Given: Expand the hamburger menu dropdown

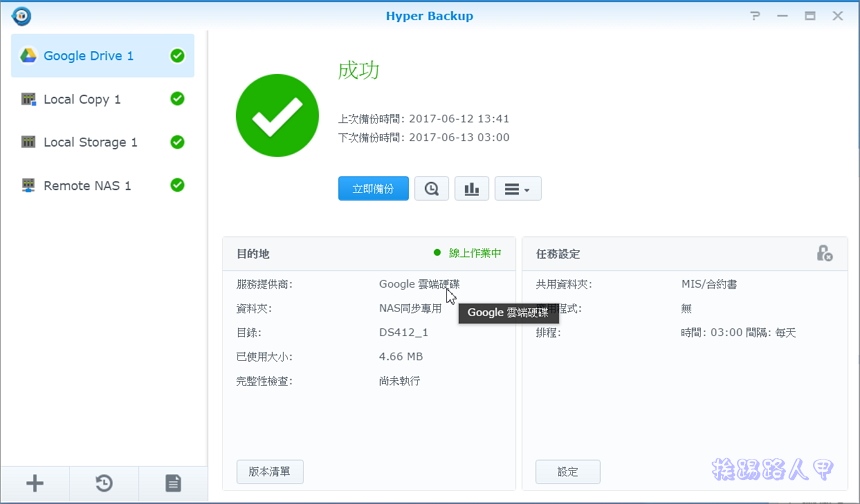Looking at the screenshot, I should pyautogui.click(x=518, y=189).
